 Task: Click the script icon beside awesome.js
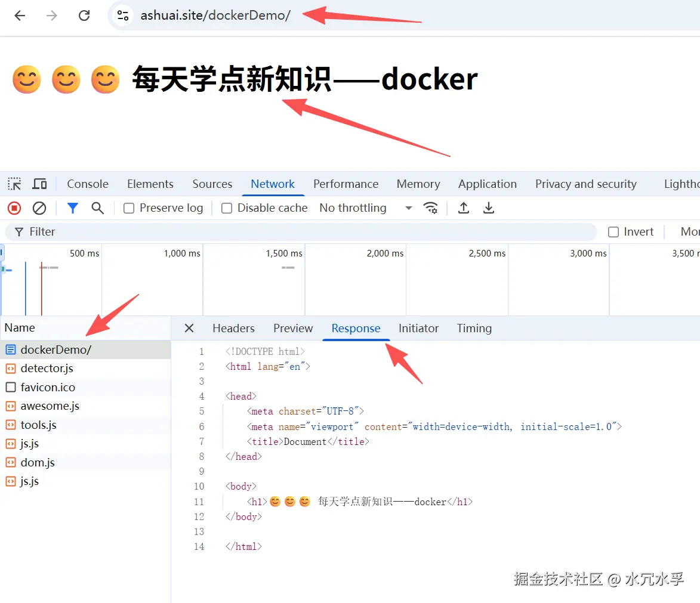11,406
